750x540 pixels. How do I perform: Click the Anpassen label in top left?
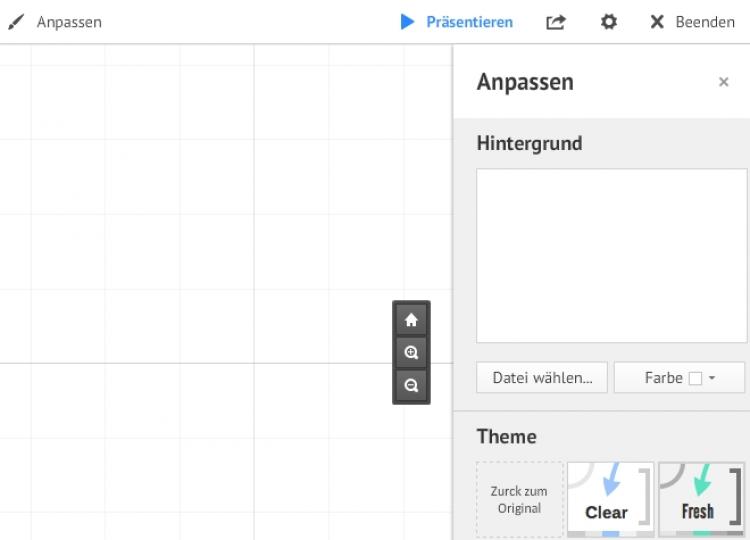pyautogui.click(x=69, y=22)
